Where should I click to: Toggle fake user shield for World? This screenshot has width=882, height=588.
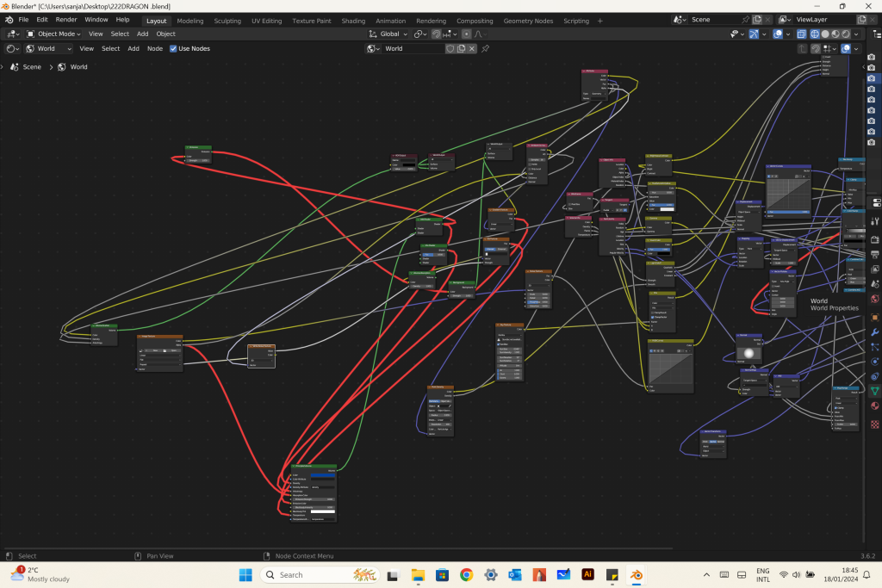pos(450,48)
